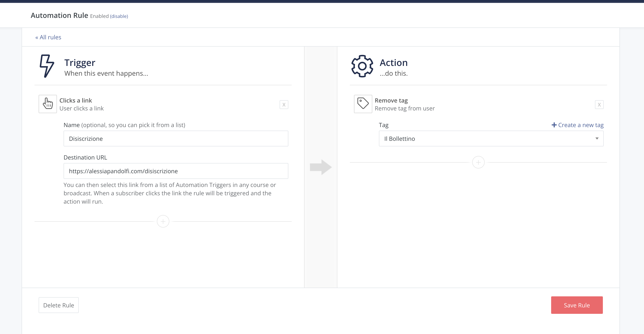Click the gray arrow between Trigger and Action
Image resolution: width=644 pixels, height=334 pixels.
[321, 167]
